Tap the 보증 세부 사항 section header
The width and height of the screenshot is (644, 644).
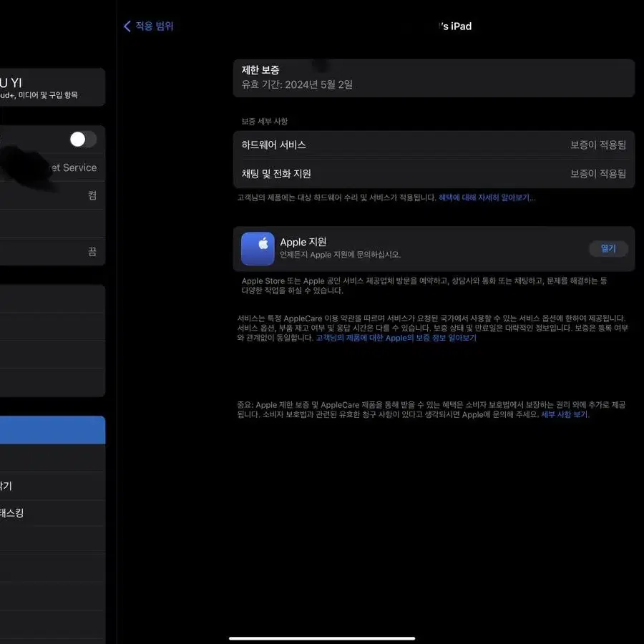[x=265, y=121]
